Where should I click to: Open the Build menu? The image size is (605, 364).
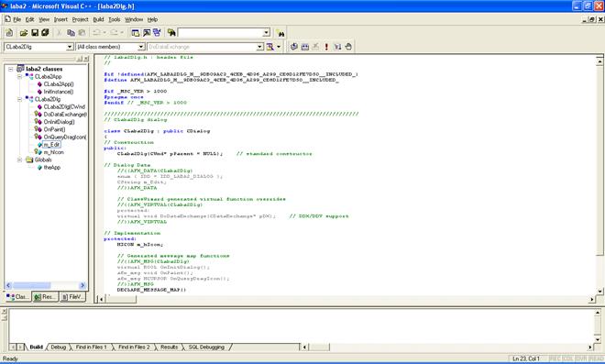[98, 19]
